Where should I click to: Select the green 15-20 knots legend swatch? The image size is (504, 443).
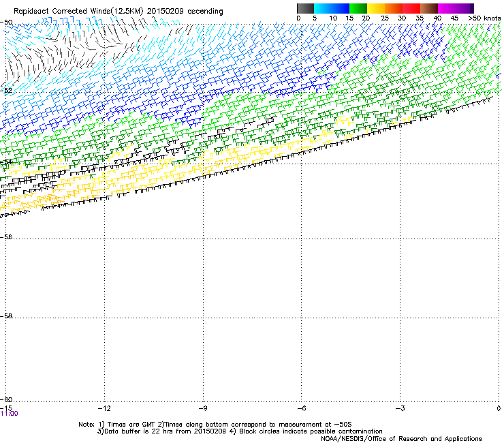point(358,8)
